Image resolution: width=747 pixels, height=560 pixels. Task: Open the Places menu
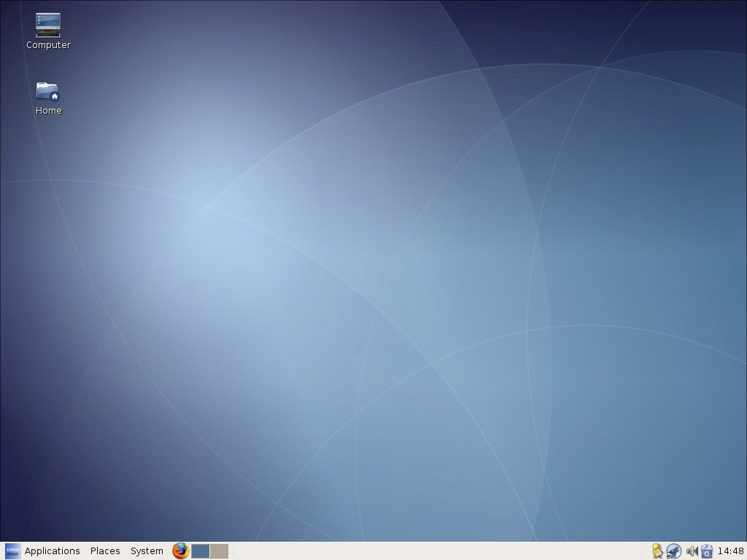click(105, 551)
